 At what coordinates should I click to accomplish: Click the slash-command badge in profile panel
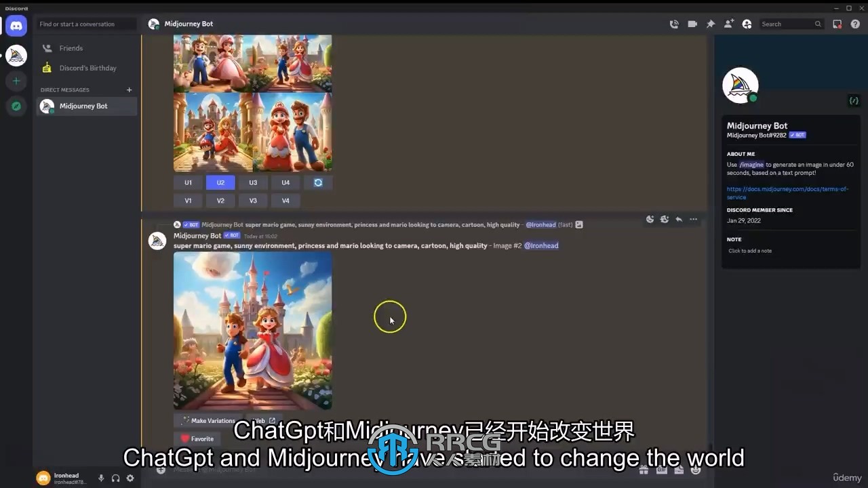click(854, 100)
